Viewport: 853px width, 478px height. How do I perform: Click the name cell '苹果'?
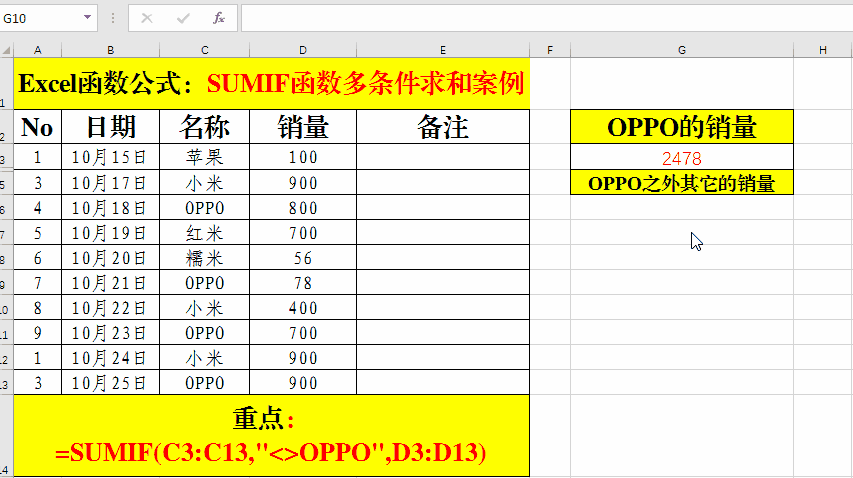205,157
